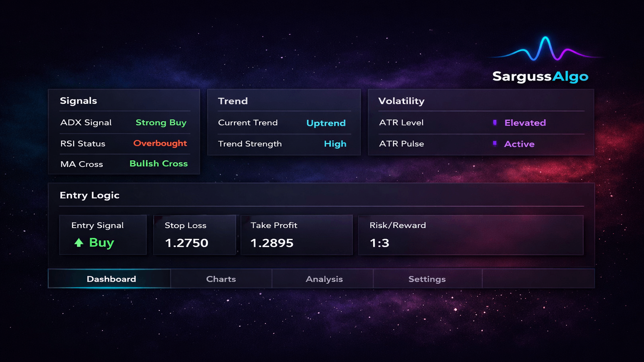Image resolution: width=644 pixels, height=362 pixels.
Task: Click the green Buy arrow icon
Action: (x=79, y=242)
